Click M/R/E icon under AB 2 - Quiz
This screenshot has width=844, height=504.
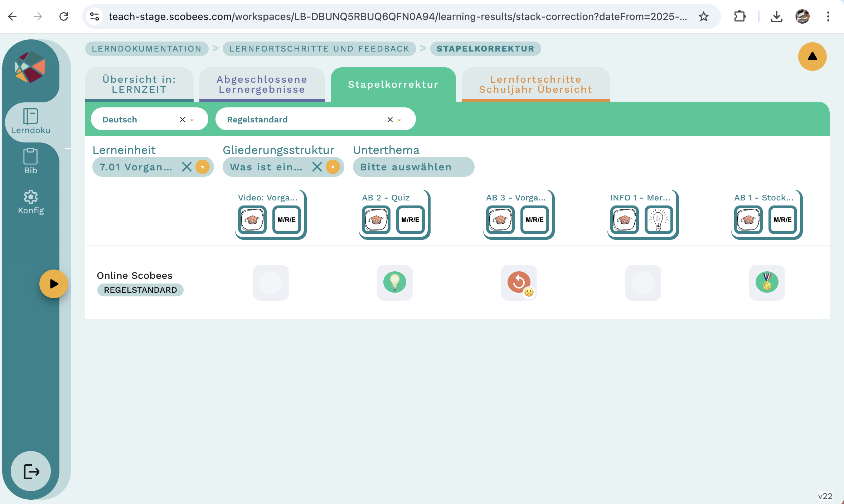point(410,220)
